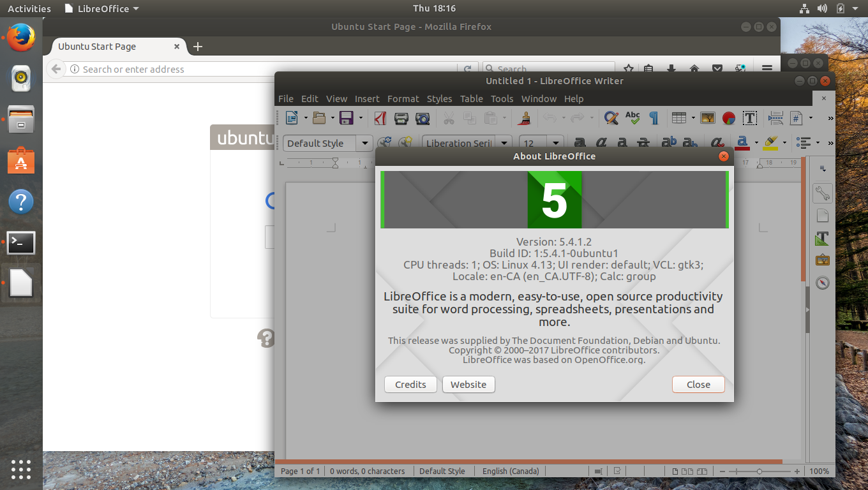The width and height of the screenshot is (868, 490).
Task: Insert page break icon
Action: coord(775,118)
